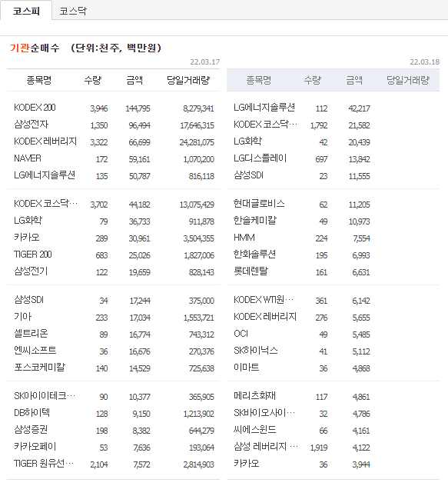Open 메리츠화재 stock entry
This screenshot has width=448, height=486.
click(254, 396)
